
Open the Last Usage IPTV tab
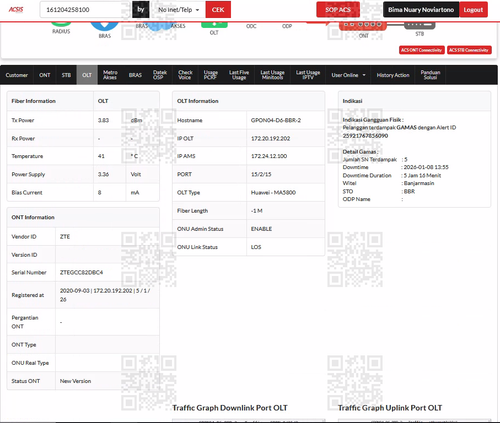(308, 75)
